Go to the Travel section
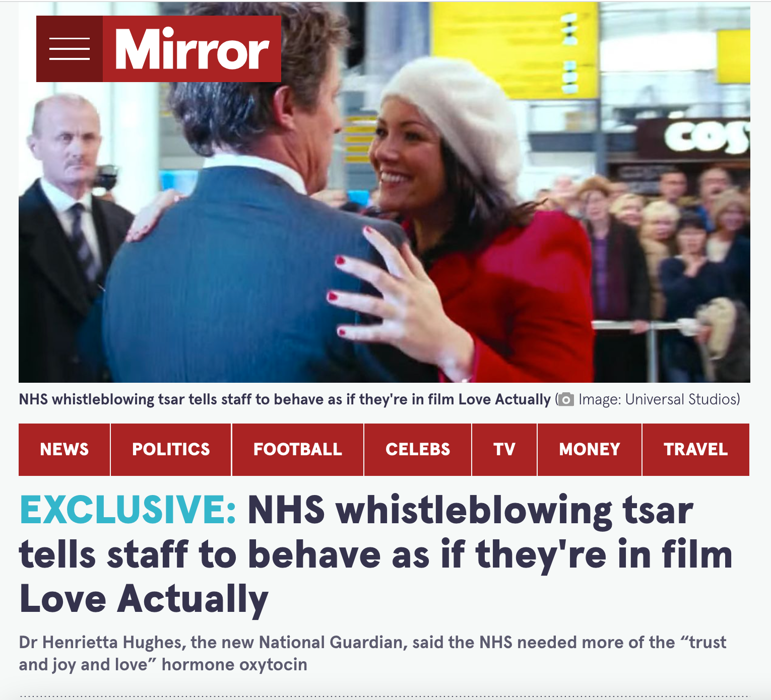771x700 pixels. [x=696, y=449]
